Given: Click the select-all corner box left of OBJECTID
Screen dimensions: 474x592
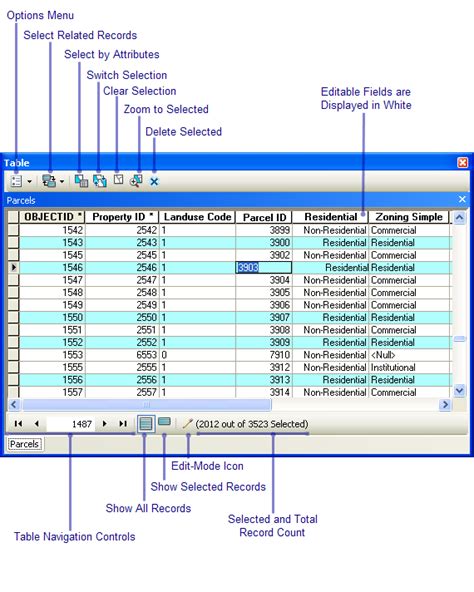Looking at the screenshot, I should 13,217.
